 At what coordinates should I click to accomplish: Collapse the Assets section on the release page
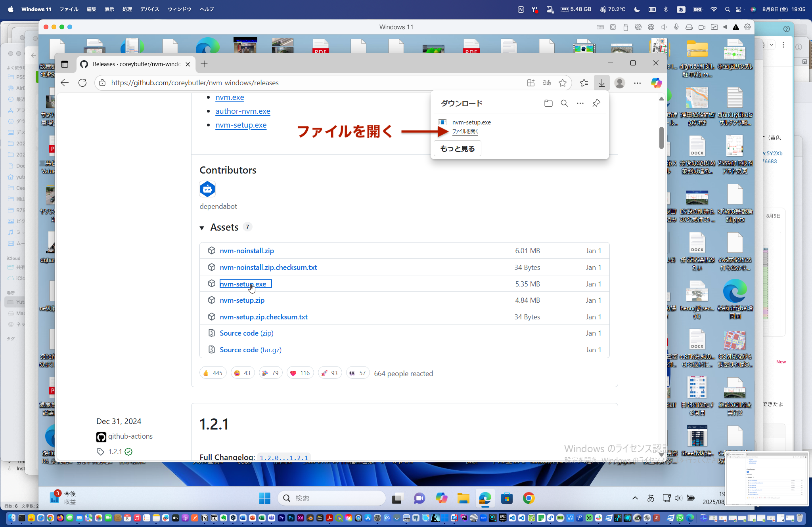203,227
